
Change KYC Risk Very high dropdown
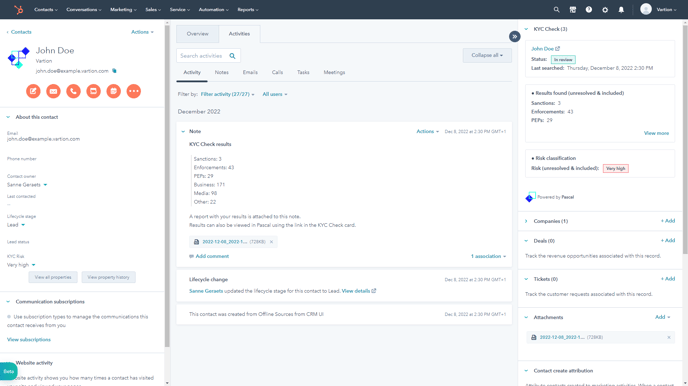pyautogui.click(x=21, y=265)
